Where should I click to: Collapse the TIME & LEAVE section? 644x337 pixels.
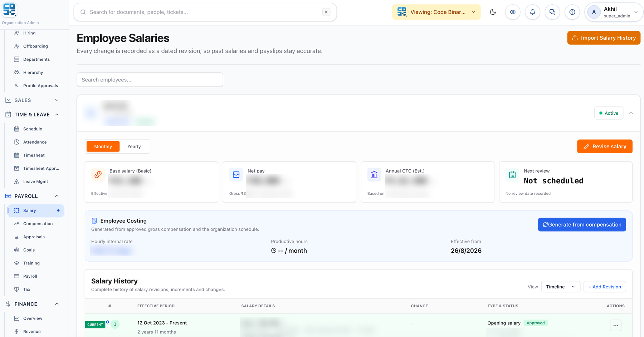pos(32,115)
